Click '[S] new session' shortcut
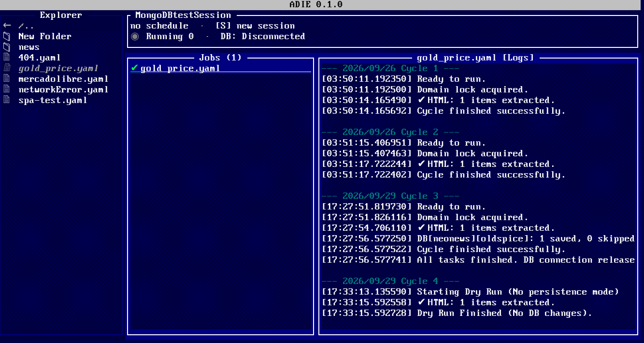Viewport: 644px width, 343px height. pos(255,26)
